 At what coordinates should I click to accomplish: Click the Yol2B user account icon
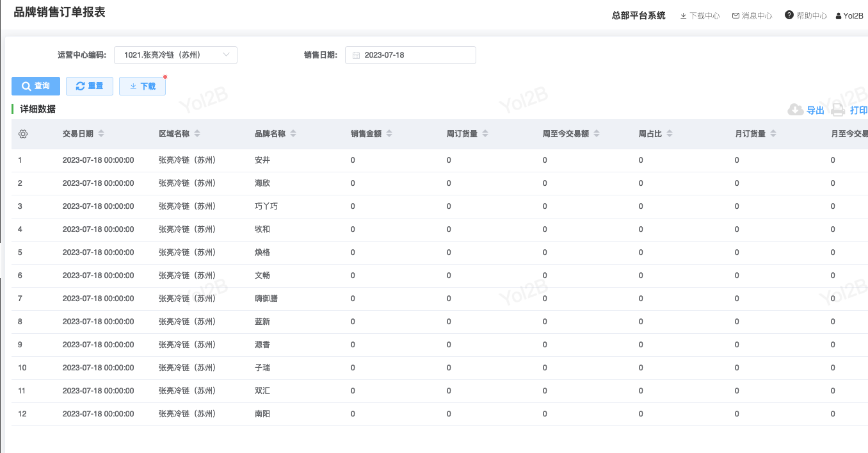pos(839,16)
